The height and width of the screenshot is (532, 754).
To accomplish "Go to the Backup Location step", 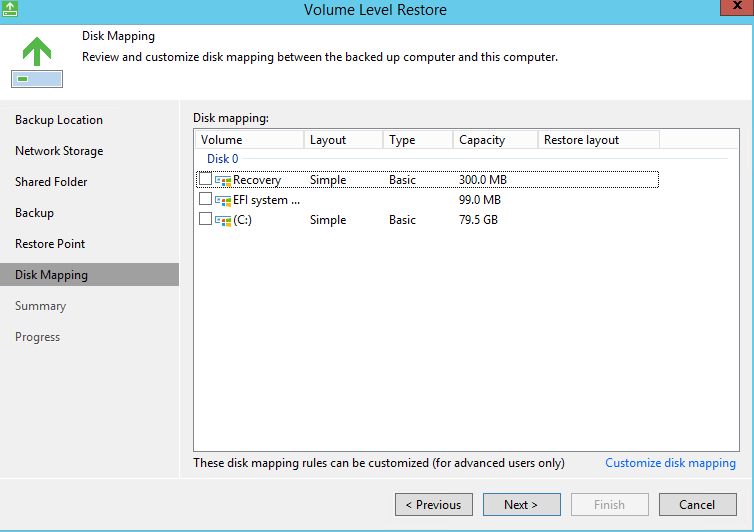I will pos(59,120).
